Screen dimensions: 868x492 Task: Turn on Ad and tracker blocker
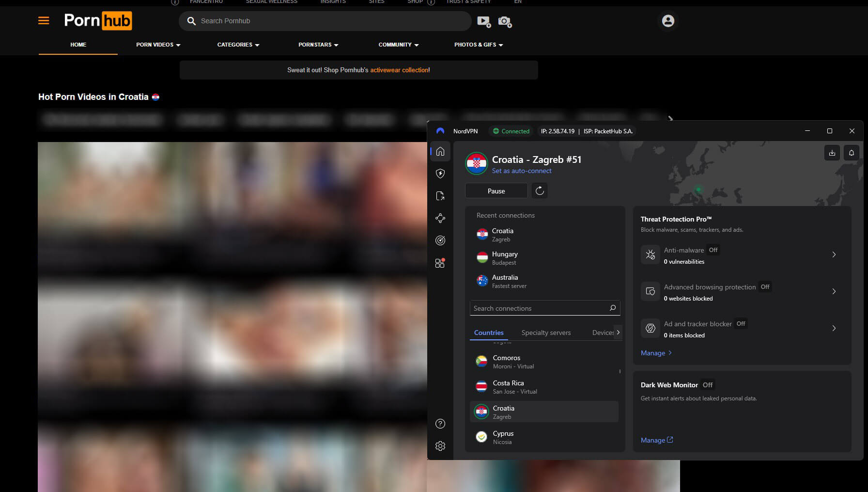click(x=740, y=323)
